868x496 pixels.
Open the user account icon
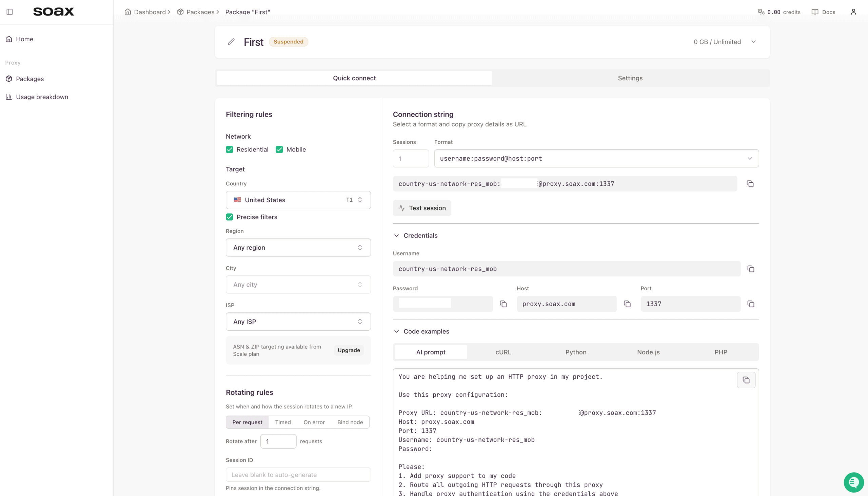(853, 12)
